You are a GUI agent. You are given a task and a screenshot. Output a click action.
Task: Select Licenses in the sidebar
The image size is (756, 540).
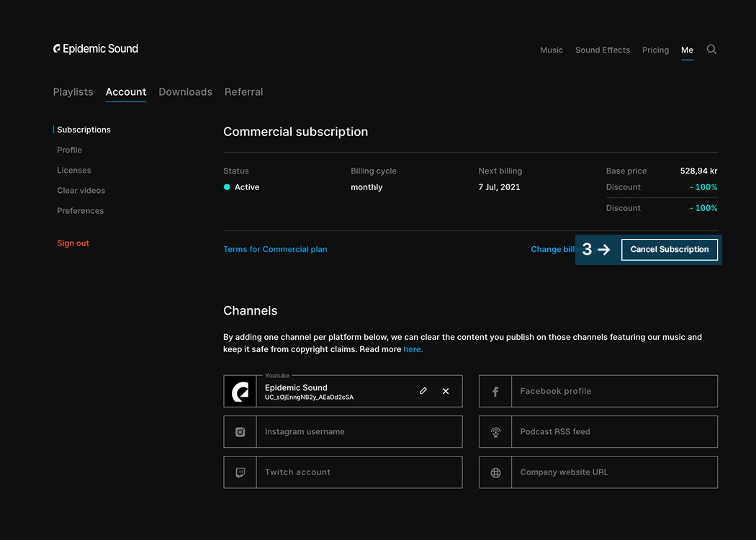(74, 171)
